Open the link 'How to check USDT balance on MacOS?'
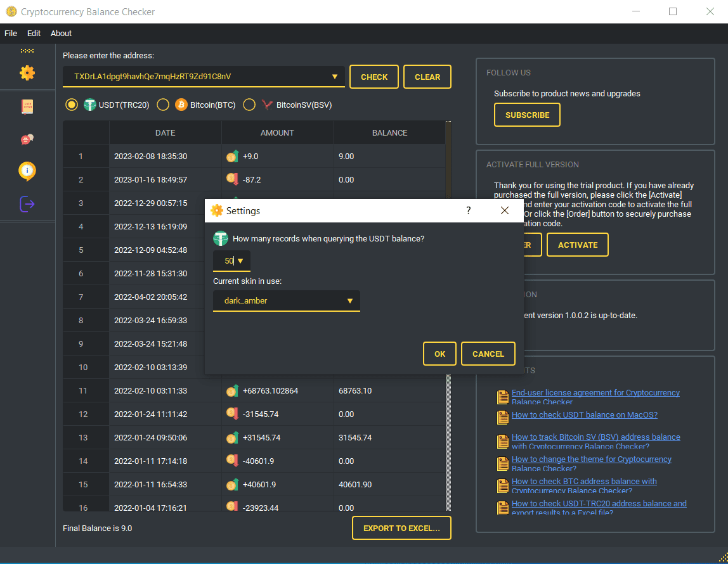728x564 pixels. click(x=585, y=414)
